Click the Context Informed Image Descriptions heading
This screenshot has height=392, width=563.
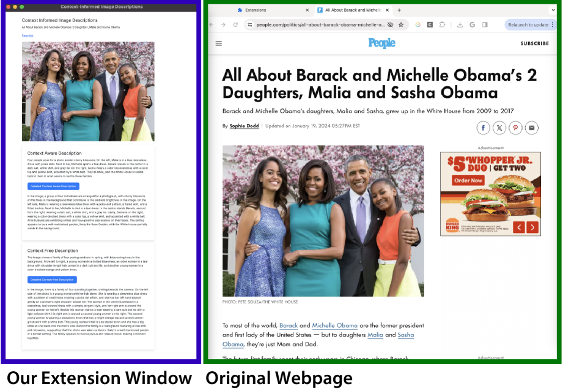coord(60,20)
